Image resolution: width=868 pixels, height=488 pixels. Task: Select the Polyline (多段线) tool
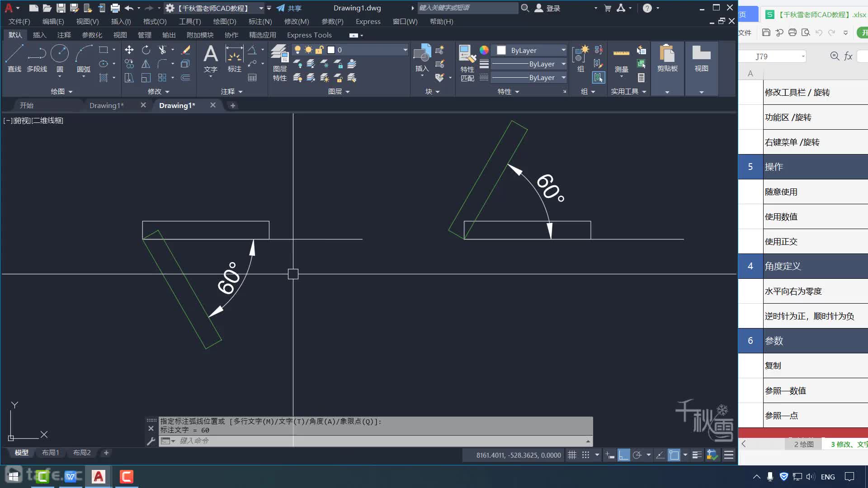pyautogui.click(x=37, y=59)
